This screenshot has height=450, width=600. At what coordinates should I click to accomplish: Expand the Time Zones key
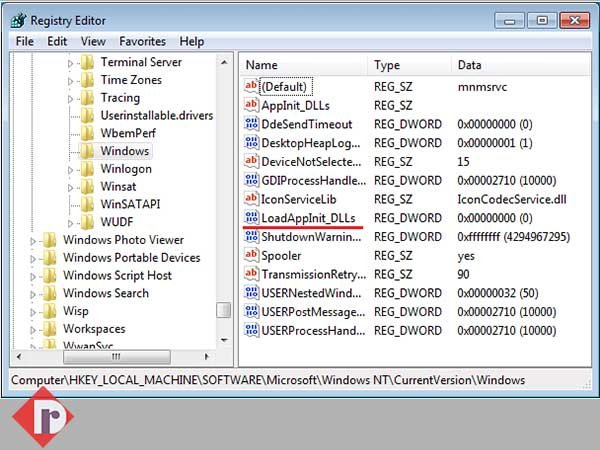click(x=70, y=81)
